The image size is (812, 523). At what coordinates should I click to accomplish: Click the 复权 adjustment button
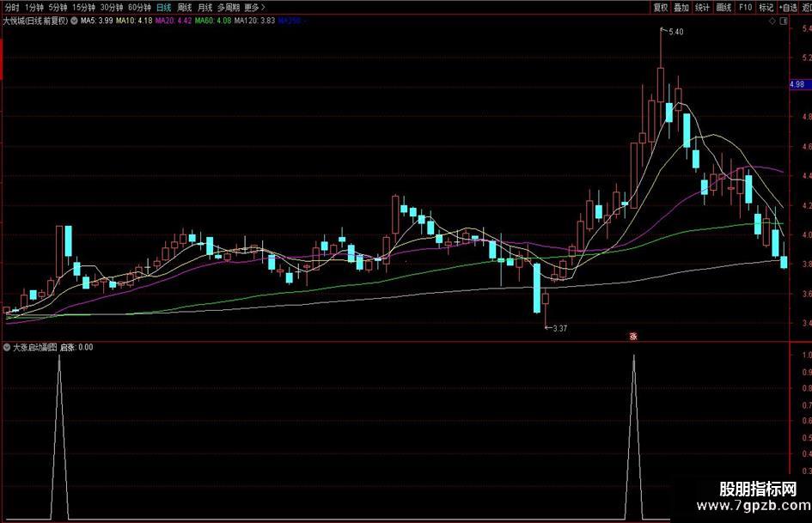pyautogui.click(x=660, y=7)
